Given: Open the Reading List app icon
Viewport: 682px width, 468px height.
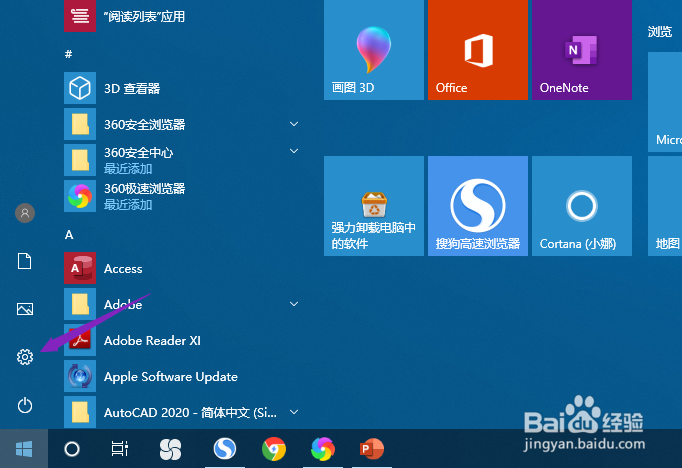Looking at the screenshot, I should [x=80, y=16].
